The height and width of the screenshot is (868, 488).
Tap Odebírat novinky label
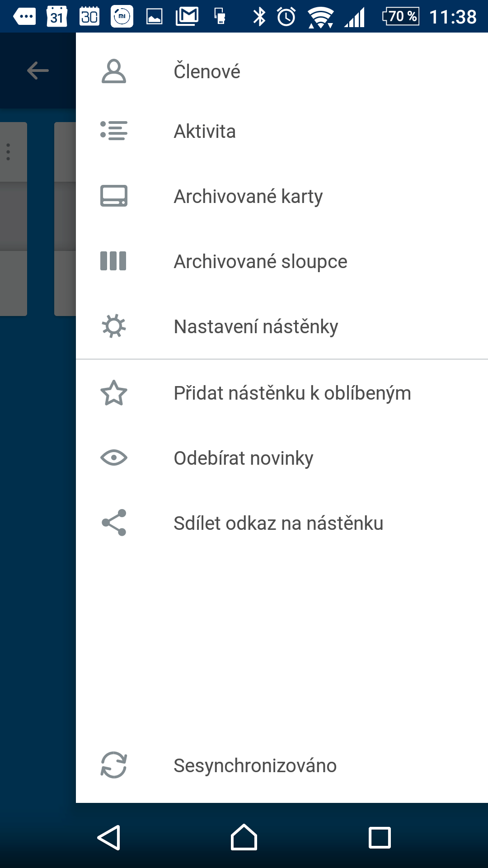(244, 458)
